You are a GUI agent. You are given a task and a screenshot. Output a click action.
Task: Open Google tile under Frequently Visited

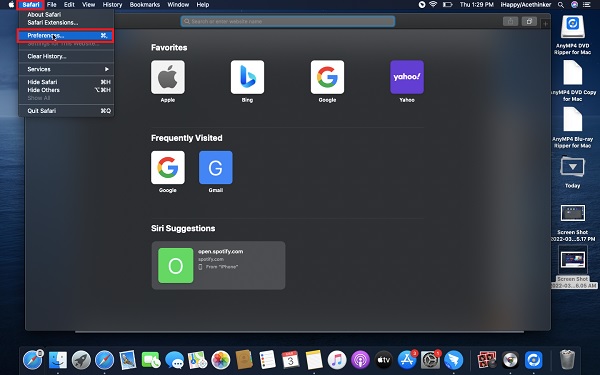click(168, 167)
